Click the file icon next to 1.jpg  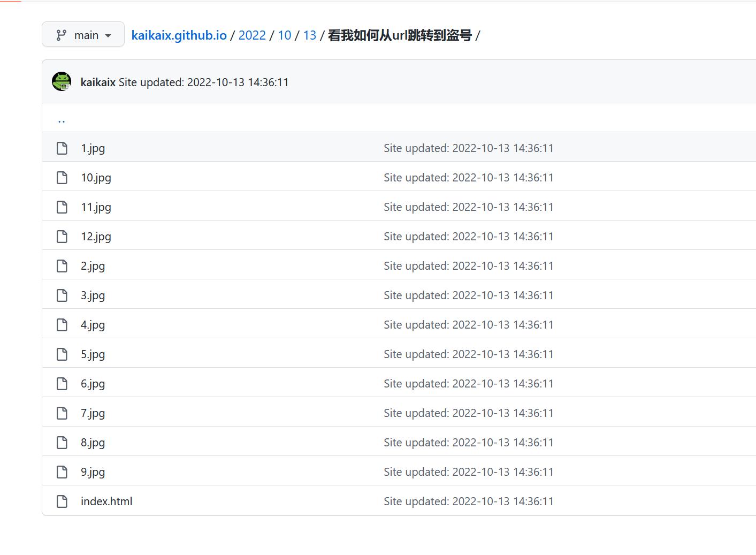[62, 148]
